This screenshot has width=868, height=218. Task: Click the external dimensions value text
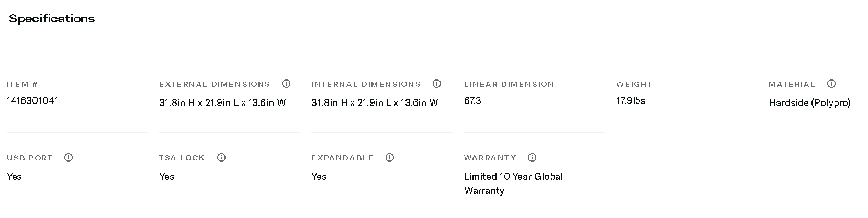point(222,103)
